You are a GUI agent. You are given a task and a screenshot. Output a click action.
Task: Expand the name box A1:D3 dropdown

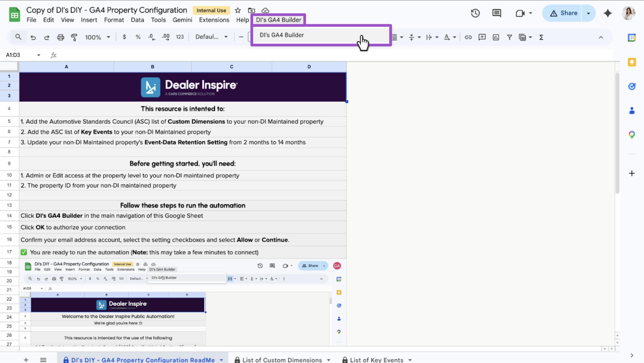38,55
